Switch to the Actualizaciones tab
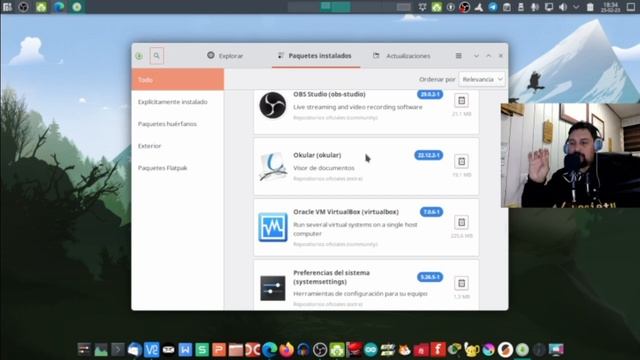This screenshot has width=640, height=360. (x=402, y=56)
